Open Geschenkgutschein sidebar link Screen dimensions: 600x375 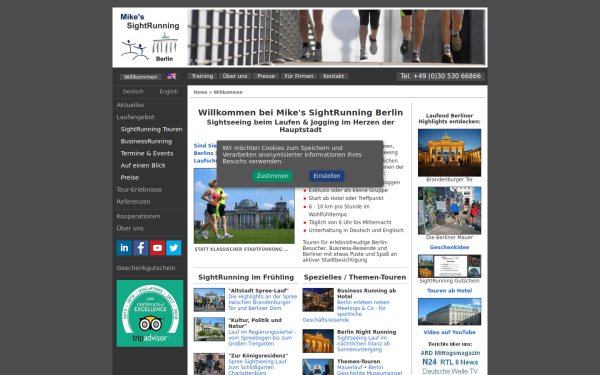coord(146,268)
